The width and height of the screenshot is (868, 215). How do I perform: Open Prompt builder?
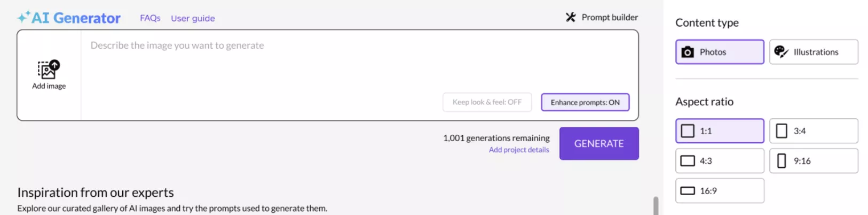610,17
